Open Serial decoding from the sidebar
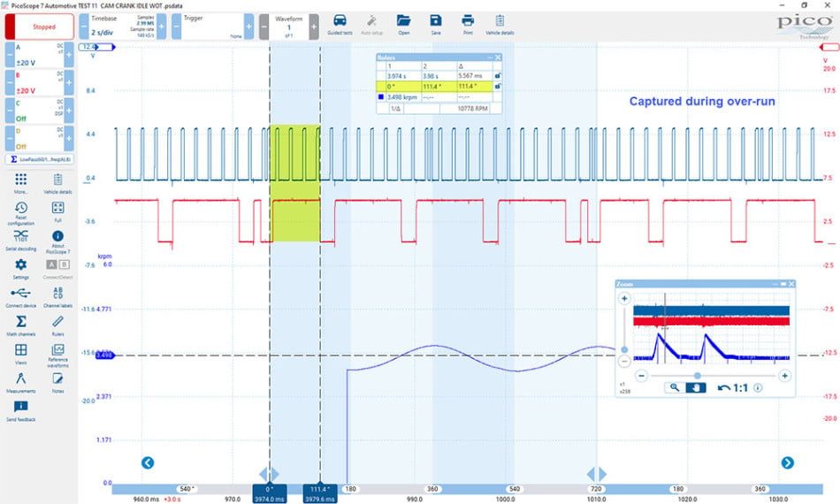This screenshot has height=504, width=840. point(21,240)
